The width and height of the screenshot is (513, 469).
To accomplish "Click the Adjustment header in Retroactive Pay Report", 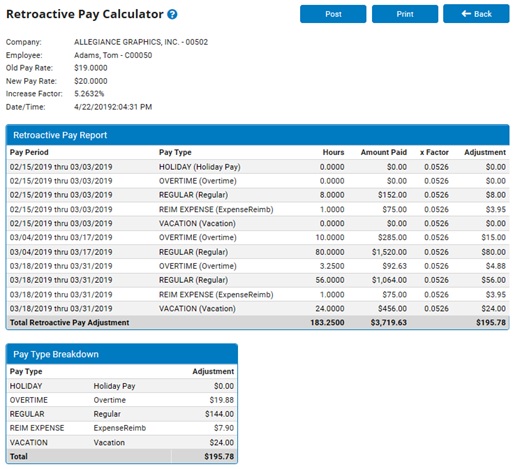I will 485,152.
